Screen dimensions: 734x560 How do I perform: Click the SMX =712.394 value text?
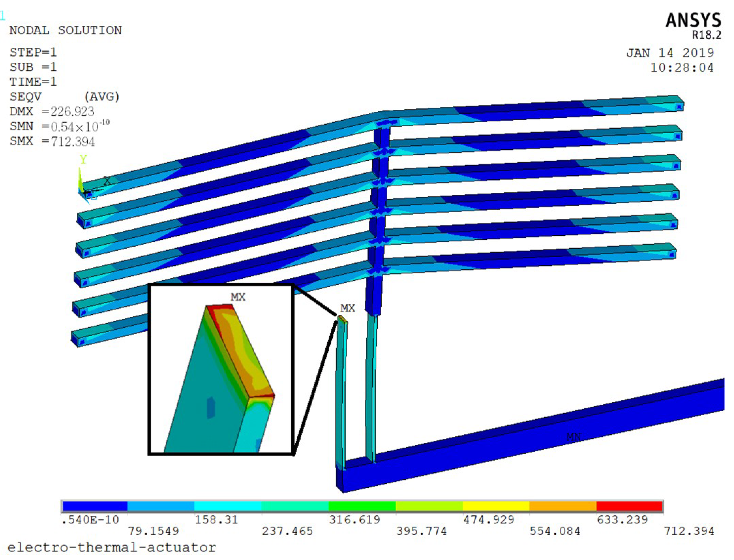[52, 141]
